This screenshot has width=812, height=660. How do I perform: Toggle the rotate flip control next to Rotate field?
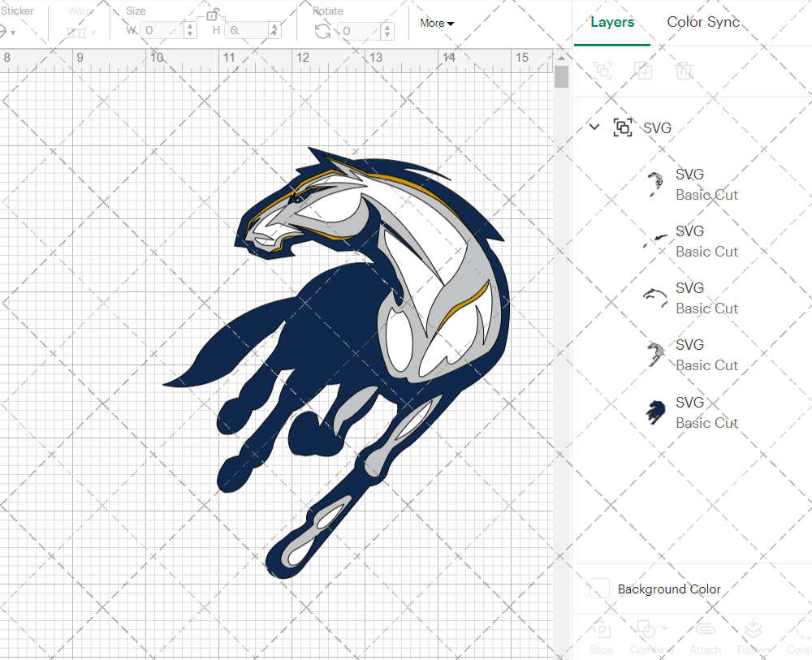tap(321, 32)
